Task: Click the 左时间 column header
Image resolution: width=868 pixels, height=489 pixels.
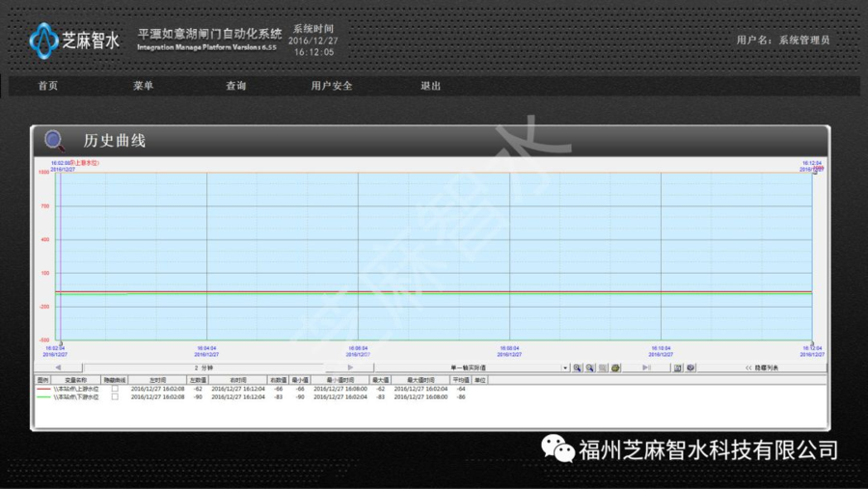Action: (x=157, y=380)
